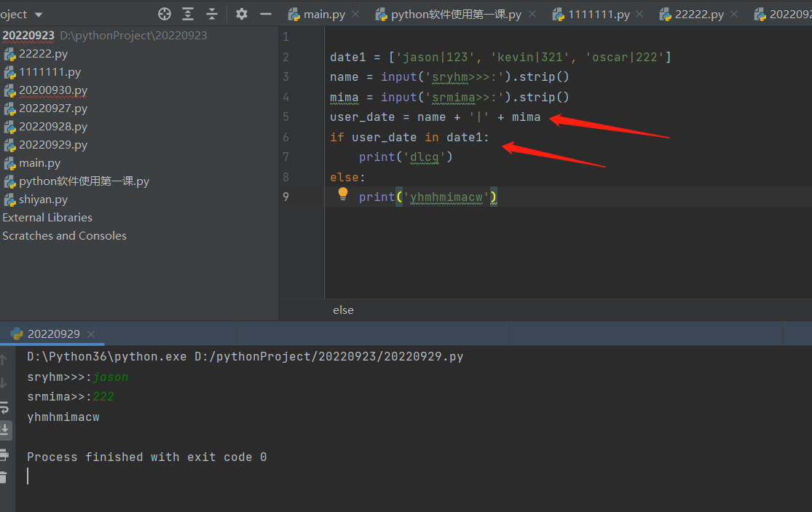Close the 1111111.py tab
Image resolution: width=812 pixels, height=512 pixels.
[639, 15]
